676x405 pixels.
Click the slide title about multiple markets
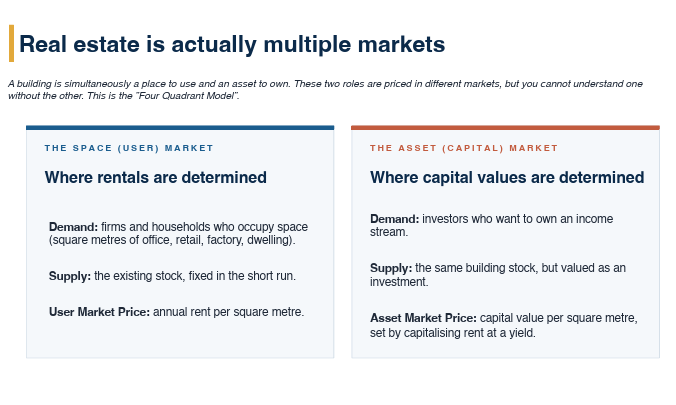click(x=232, y=44)
